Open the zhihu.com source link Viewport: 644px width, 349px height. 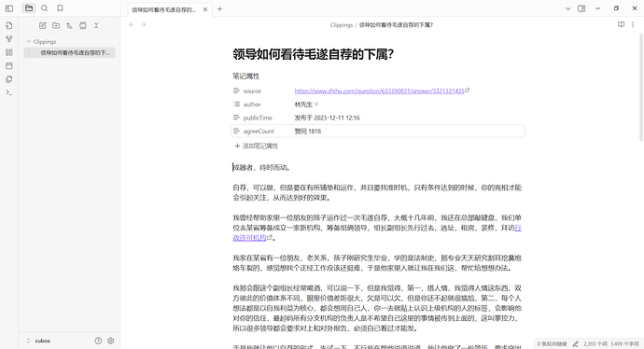pos(379,91)
